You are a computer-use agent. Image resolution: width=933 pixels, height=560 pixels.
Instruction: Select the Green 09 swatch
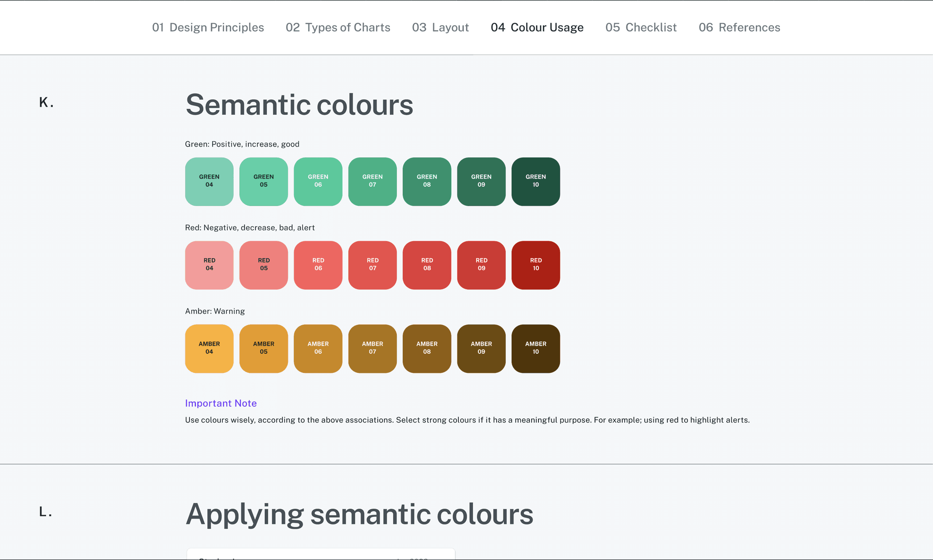tap(481, 181)
